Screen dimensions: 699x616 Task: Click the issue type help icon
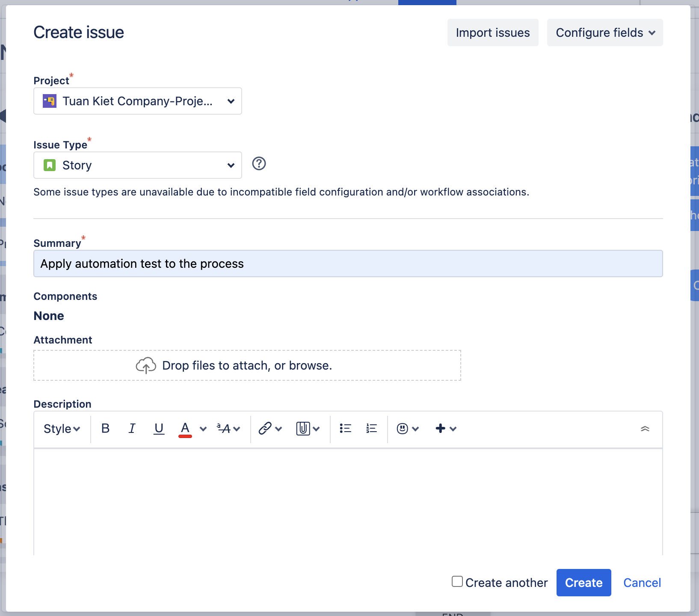259,163
